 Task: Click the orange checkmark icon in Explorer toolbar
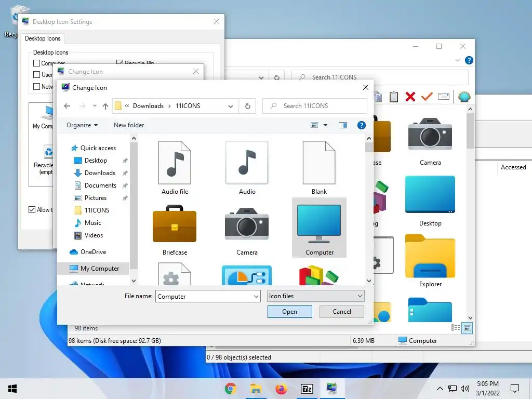[427, 97]
